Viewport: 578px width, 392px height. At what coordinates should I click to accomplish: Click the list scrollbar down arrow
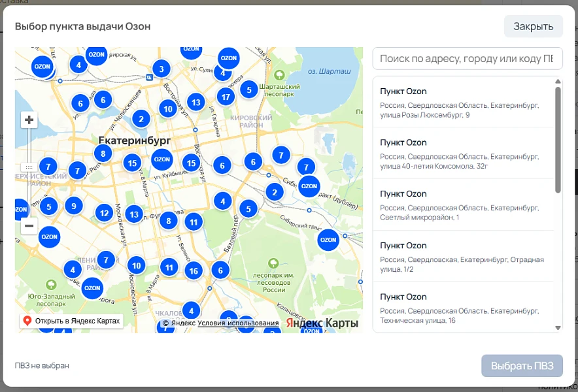[x=558, y=328]
